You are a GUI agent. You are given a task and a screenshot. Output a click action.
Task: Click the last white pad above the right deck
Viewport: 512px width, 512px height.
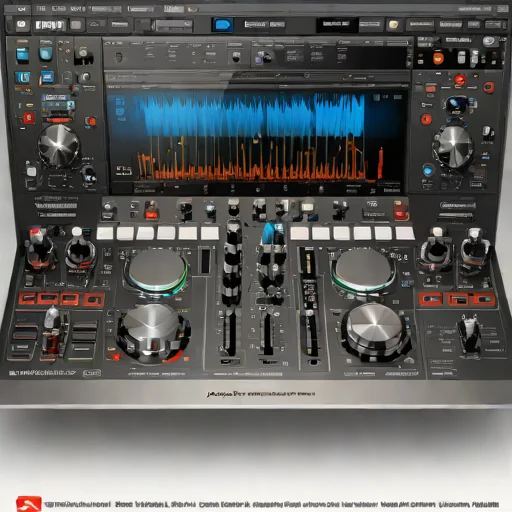coord(405,233)
